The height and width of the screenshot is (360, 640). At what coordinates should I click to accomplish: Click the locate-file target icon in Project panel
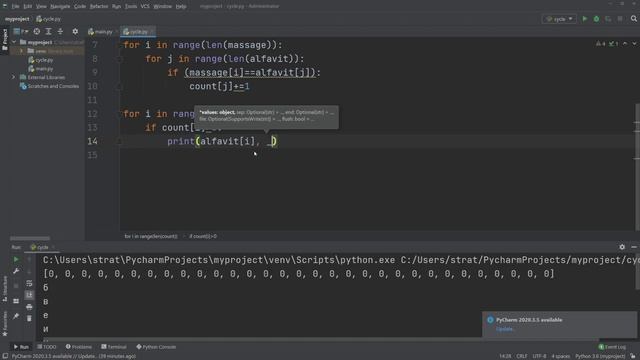(37, 31)
